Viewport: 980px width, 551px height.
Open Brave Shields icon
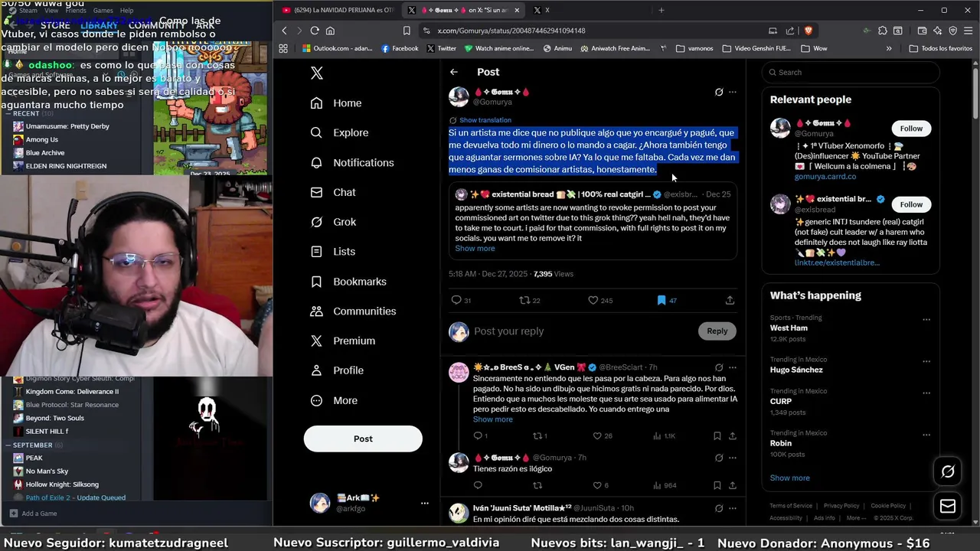coord(808,31)
